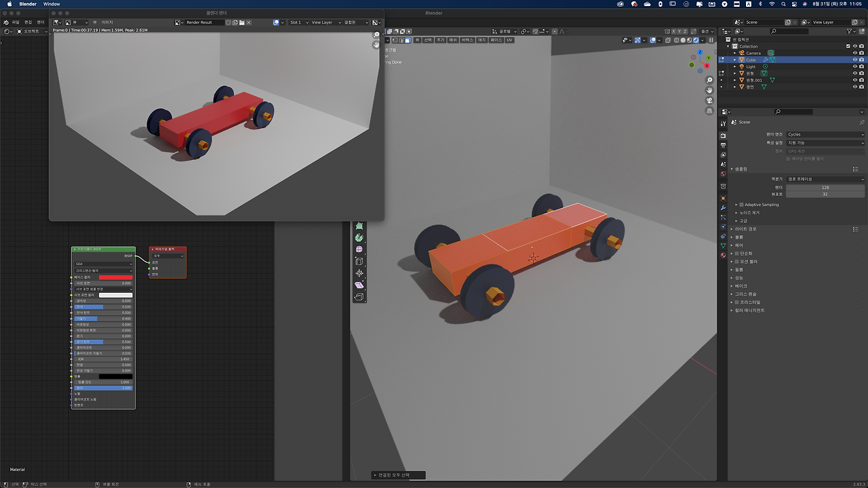Expand the Cube item in outliner

click(734, 60)
